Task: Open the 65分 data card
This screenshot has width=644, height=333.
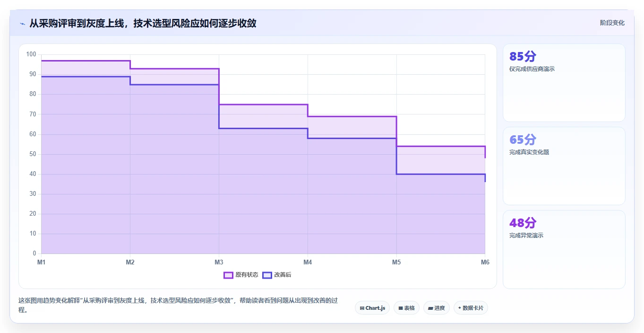Action: point(564,166)
